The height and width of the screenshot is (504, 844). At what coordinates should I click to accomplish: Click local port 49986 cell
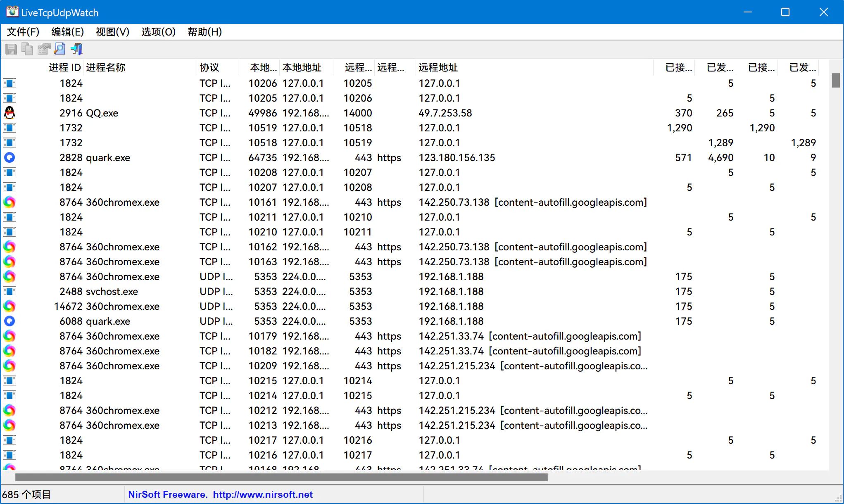click(x=263, y=113)
